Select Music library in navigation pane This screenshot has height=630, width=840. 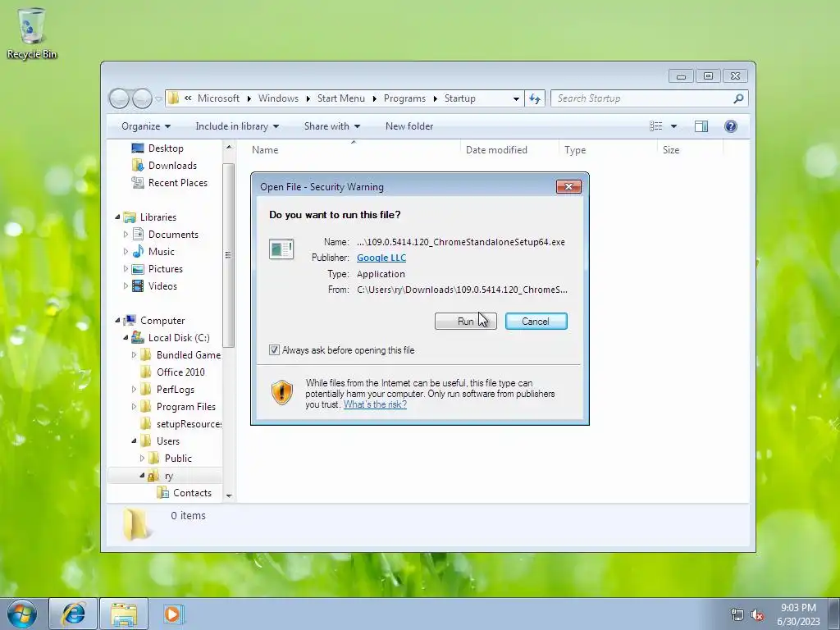161,251
